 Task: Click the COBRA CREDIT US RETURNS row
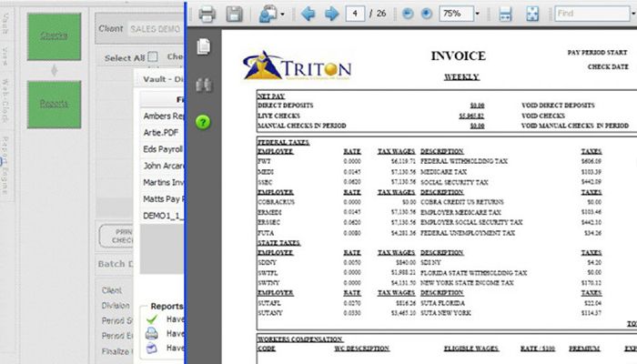tap(430, 202)
